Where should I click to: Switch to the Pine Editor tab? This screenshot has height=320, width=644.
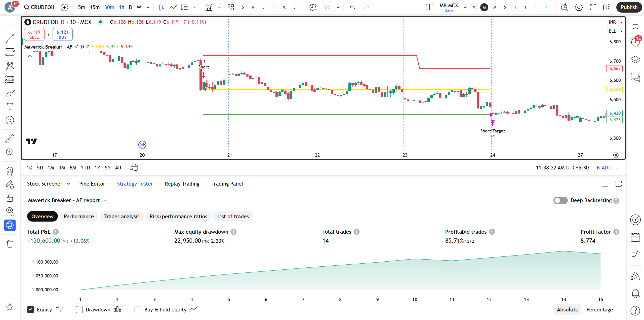tap(92, 184)
